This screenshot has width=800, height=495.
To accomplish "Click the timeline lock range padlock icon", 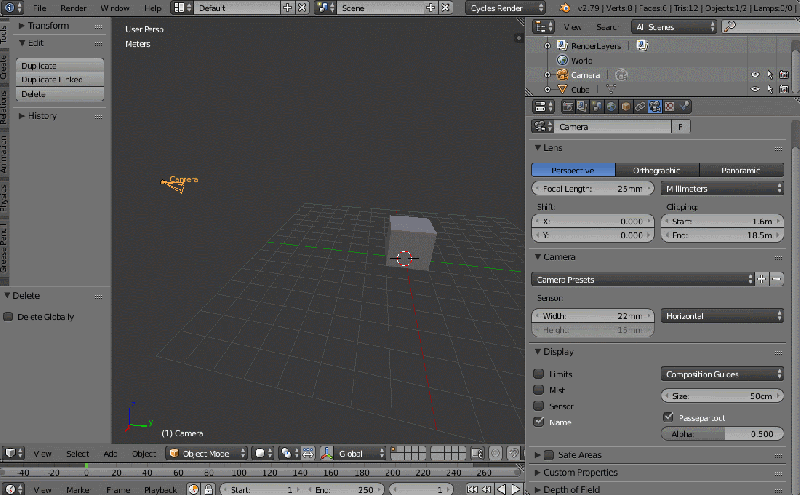I will point(208,489).
